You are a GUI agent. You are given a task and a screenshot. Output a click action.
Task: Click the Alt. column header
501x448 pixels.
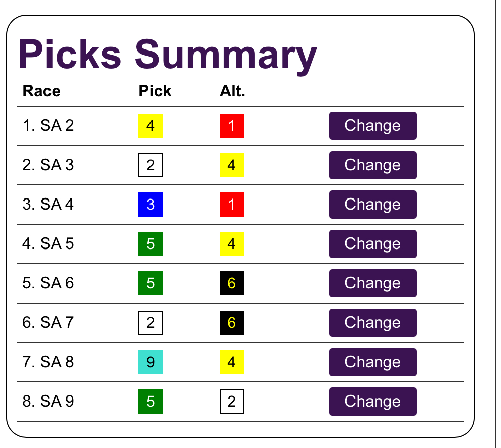[x=232, y=91]
